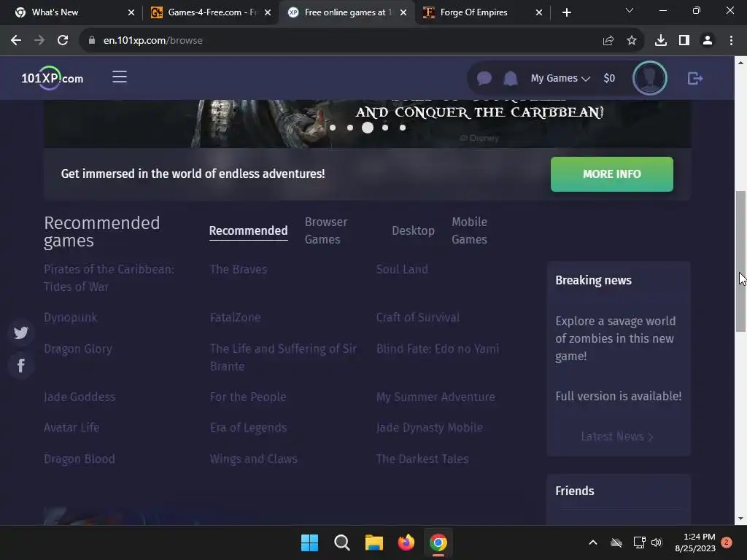This screenshot has width=747, height=560.
Task: Open the Full version is available news
Action: pyautogui.click(x=619, y=396)
